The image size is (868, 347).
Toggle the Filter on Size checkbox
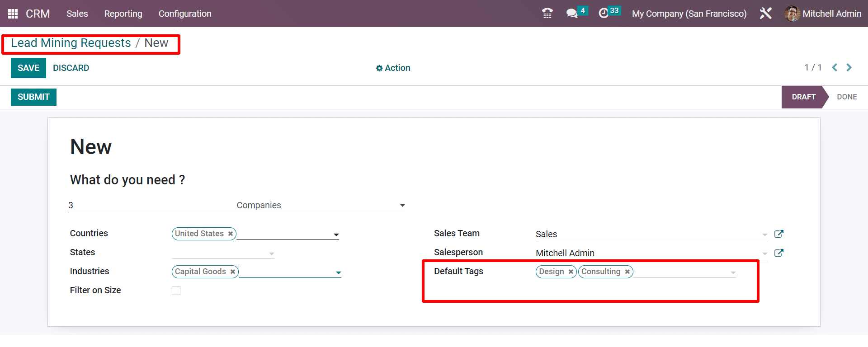(x=176, y=291)
